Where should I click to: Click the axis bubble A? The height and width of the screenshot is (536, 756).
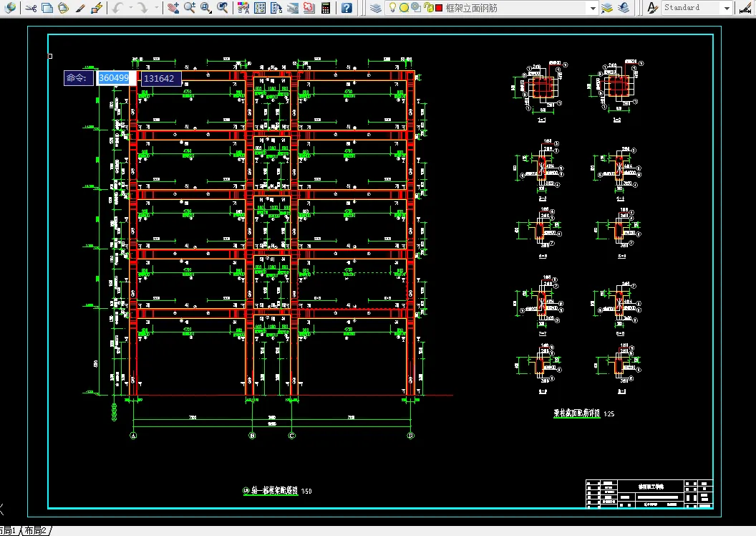pyautogui.click(x=134, y=436)
